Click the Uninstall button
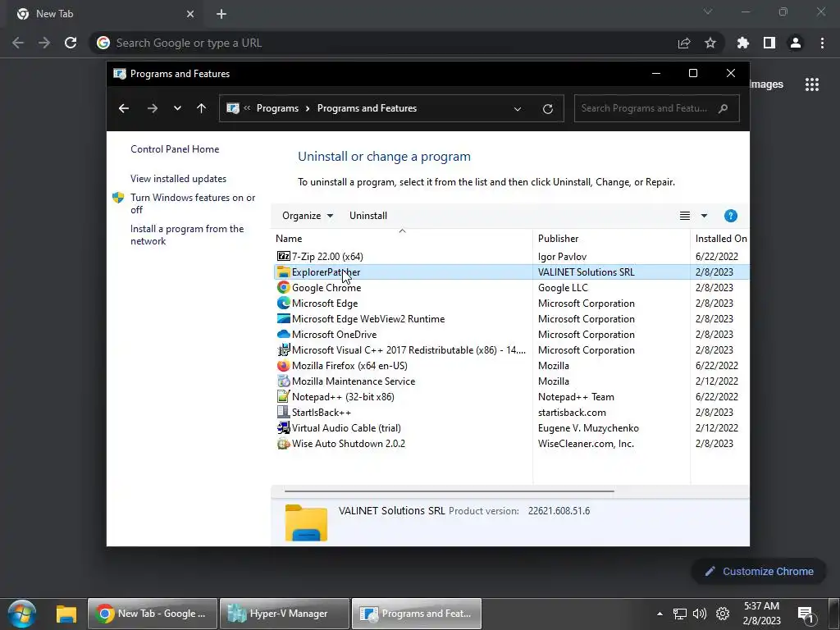 pyautogui.click(x=368, y=216)
